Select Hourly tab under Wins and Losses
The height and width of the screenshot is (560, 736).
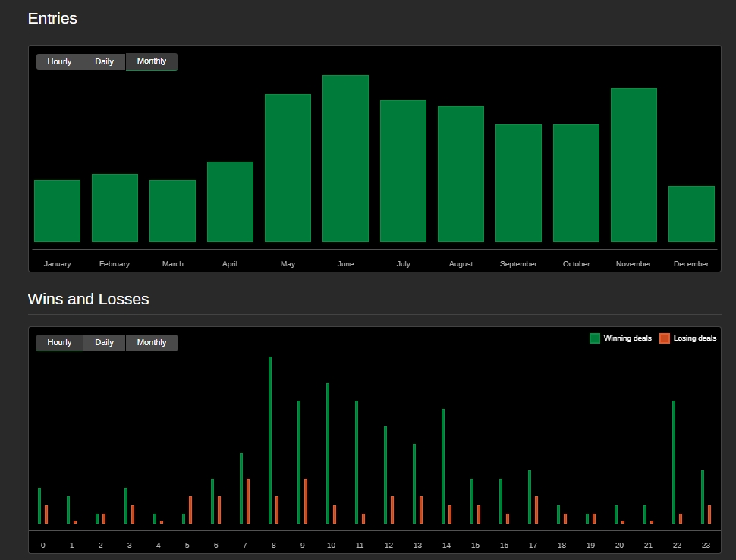click(59, 343)
